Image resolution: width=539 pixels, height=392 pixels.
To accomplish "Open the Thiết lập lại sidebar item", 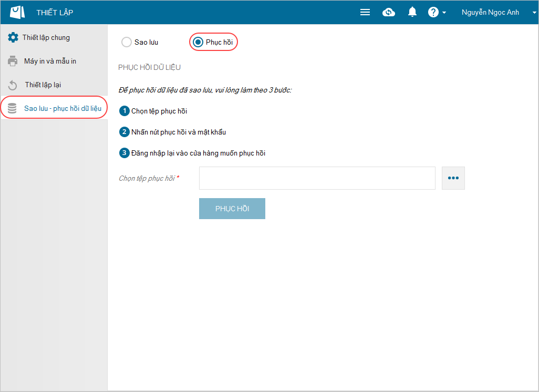I will (43, 85).
